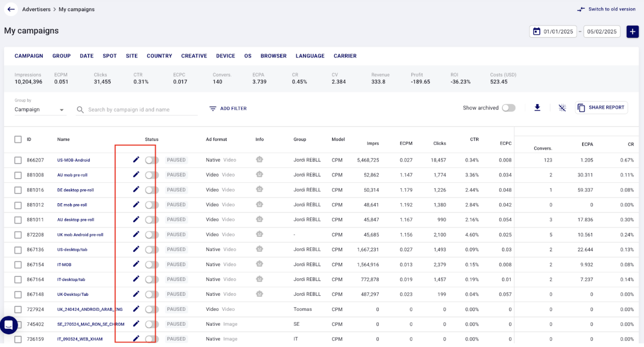Click info icon for US-MOB-Android
The width and height of the screenshot is (644, 347).
click(x=259, y=160)
